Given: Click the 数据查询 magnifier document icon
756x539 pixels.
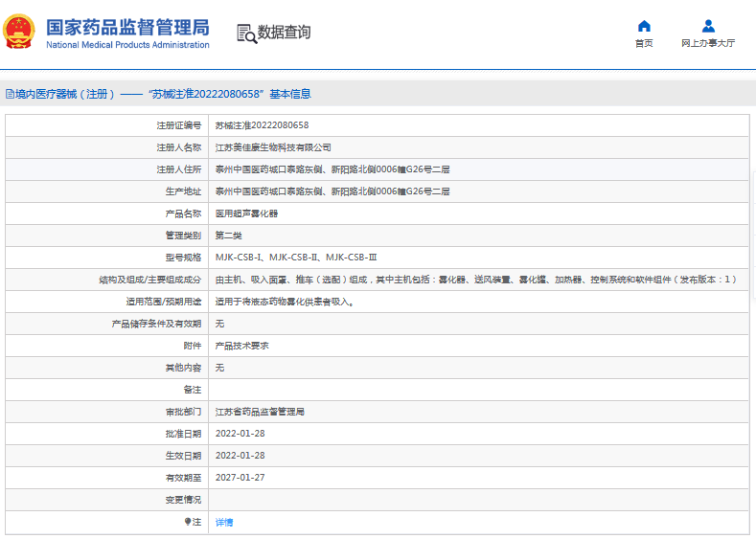Looking at the screenshot, I should [246, 34].
